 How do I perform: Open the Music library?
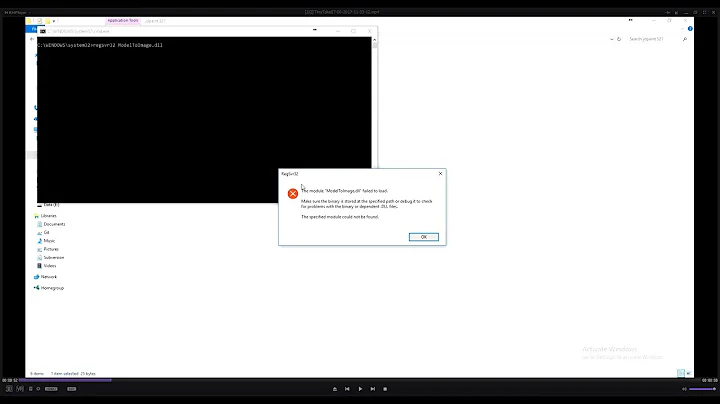click(50, 241)
